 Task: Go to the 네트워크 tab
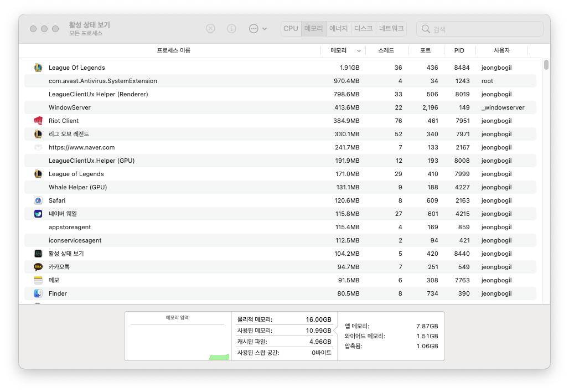391,28
